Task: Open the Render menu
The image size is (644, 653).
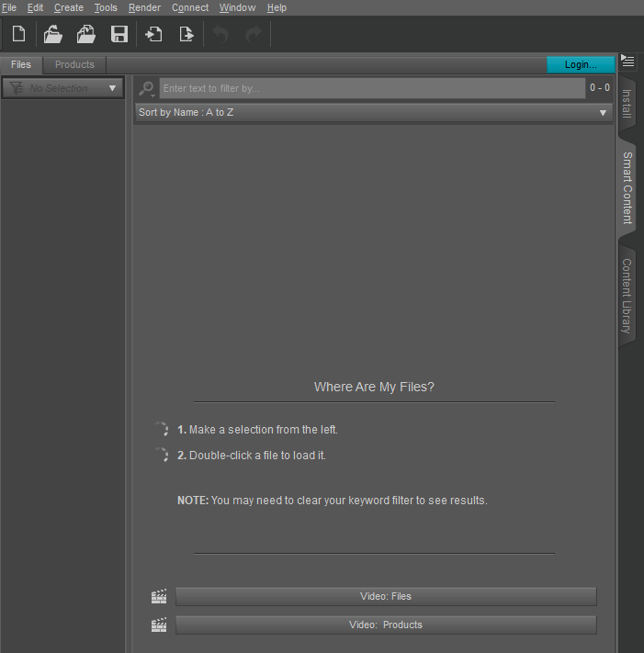Action: pos(144,7)
